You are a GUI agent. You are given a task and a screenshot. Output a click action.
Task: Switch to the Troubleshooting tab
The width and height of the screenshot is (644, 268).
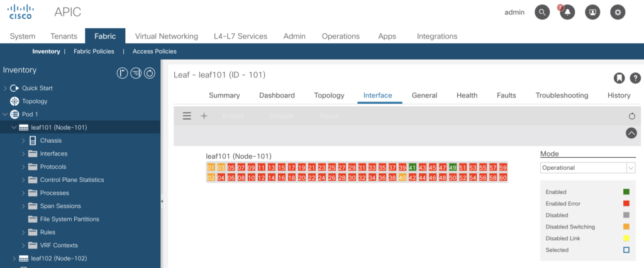pyautogui.click(x=562, y=96)
